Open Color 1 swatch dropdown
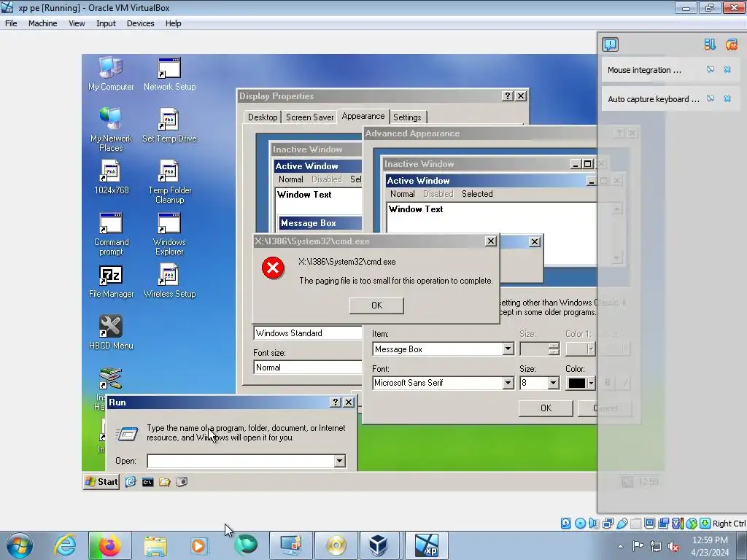Viewport: 747px width, 560px height. click(591, 349)
